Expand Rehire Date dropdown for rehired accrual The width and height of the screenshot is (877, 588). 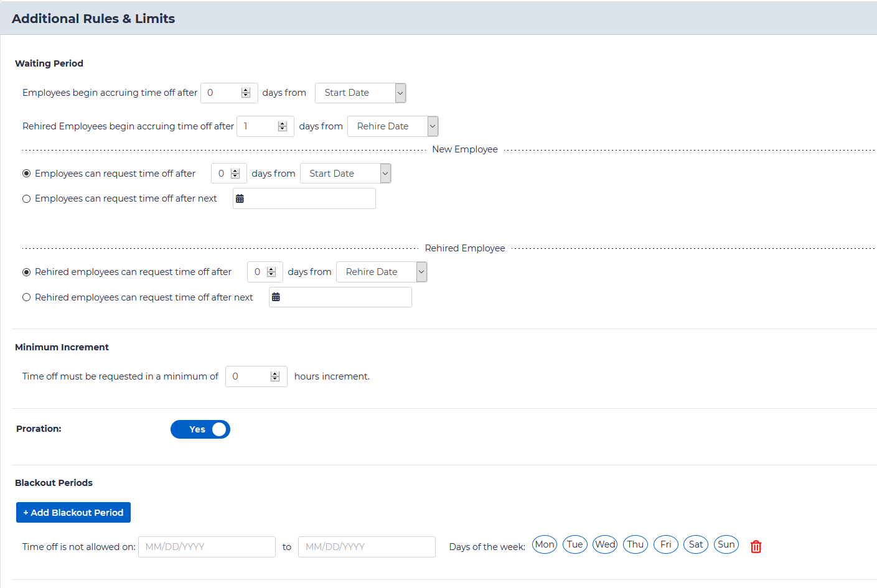[392, 126]
